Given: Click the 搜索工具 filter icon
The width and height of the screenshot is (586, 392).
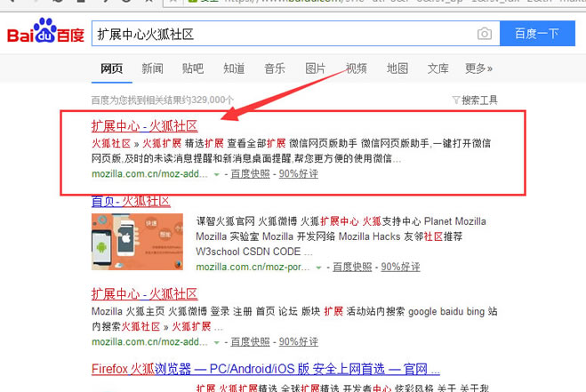Looking at the screenshot, I should (456, 100).
